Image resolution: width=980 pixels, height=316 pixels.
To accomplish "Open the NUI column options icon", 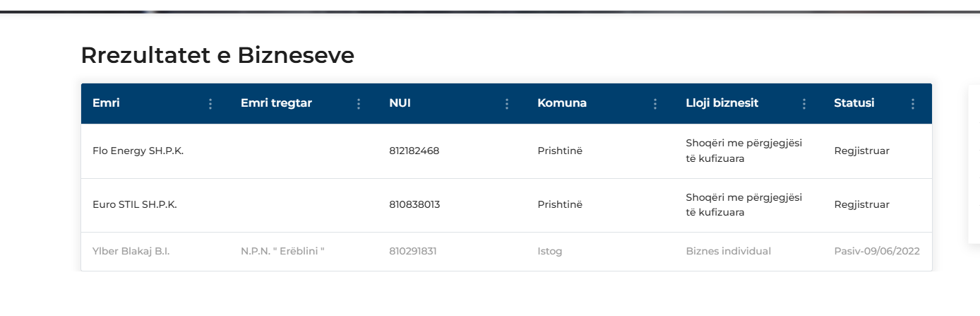I will tap(506, 104).
